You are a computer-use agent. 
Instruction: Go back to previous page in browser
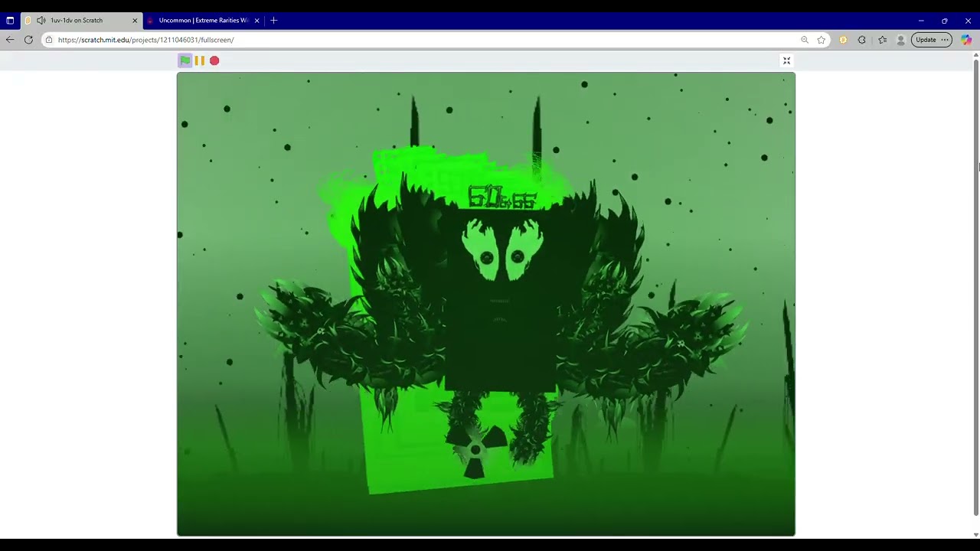coord(10,40)
